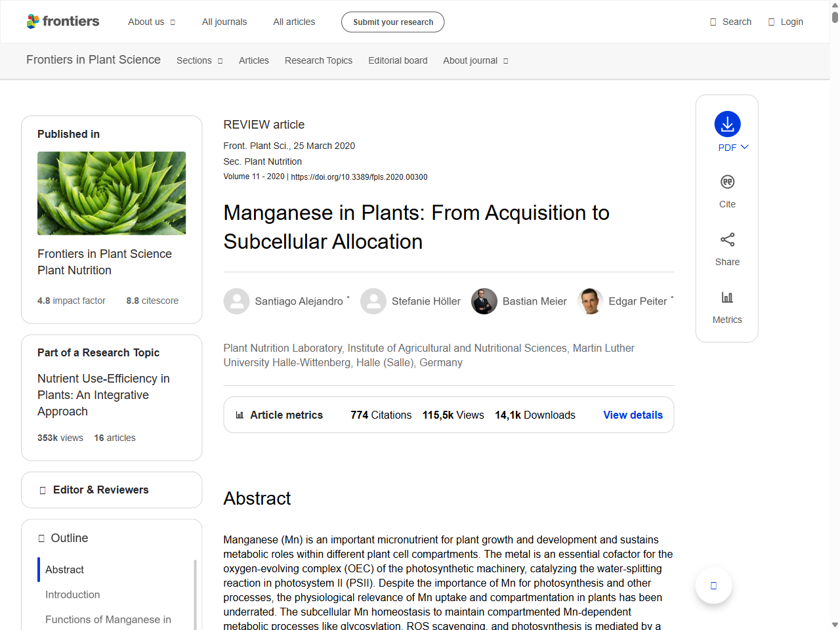Viewport: 840px width, 630px height.
Task: Select Abstract in the outline
Action: pyautogui.click(x=64, y=570)
